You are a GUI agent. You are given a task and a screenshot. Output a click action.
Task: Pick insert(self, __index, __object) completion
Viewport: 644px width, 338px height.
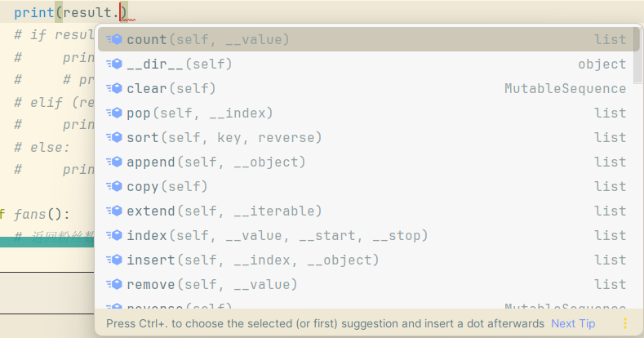[x=368, y=260]
